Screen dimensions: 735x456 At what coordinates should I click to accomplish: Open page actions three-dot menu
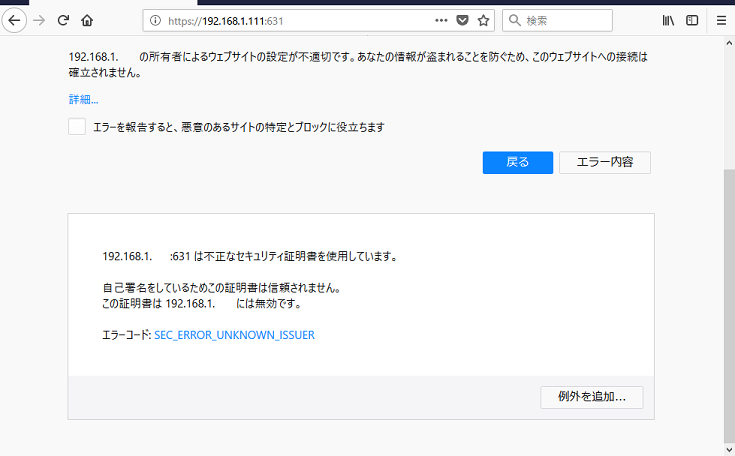coord(441,20)
